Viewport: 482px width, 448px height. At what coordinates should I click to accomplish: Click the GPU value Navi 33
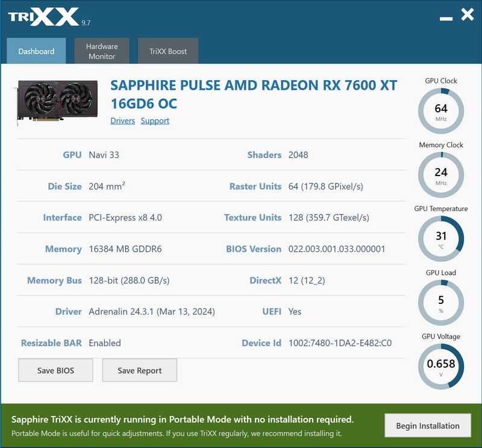point(104,155)
